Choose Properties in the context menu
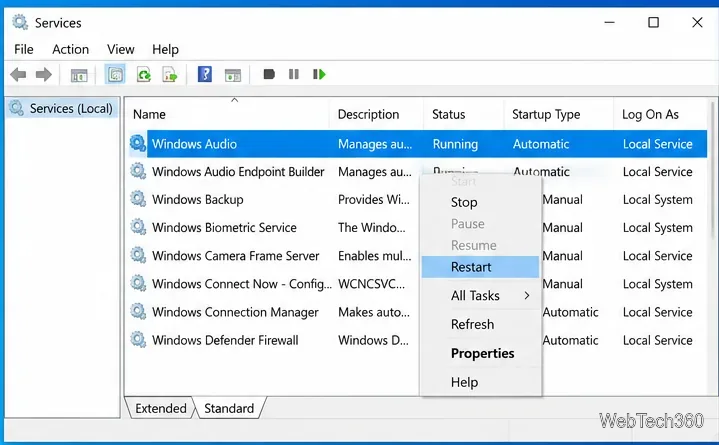 point(480,353)
